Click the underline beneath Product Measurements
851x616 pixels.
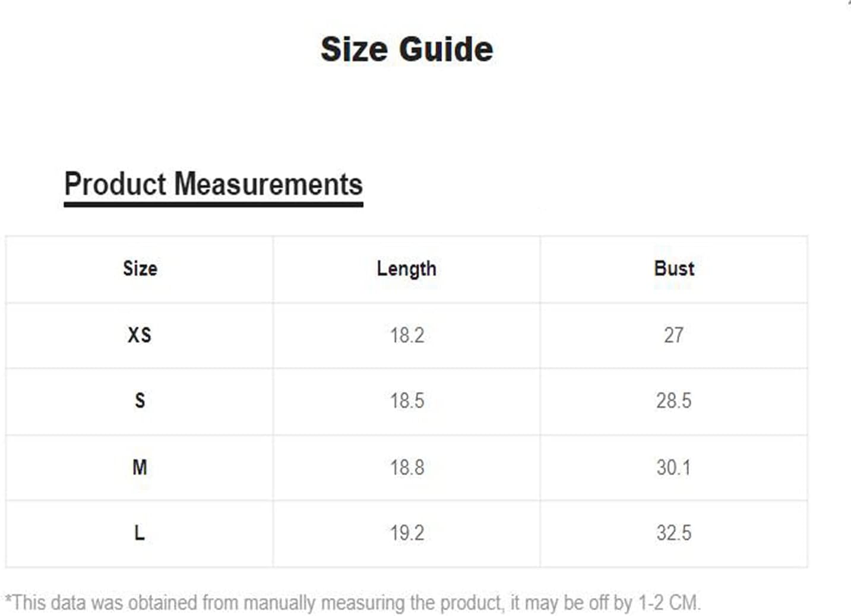(x=213, y=204)
